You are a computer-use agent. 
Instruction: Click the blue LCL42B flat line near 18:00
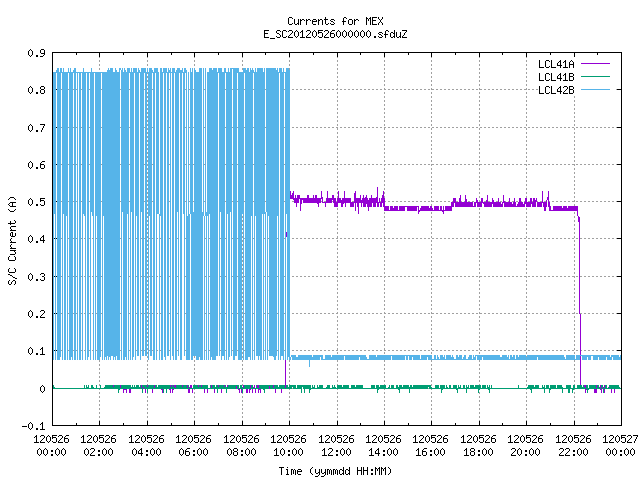[478, 358]
